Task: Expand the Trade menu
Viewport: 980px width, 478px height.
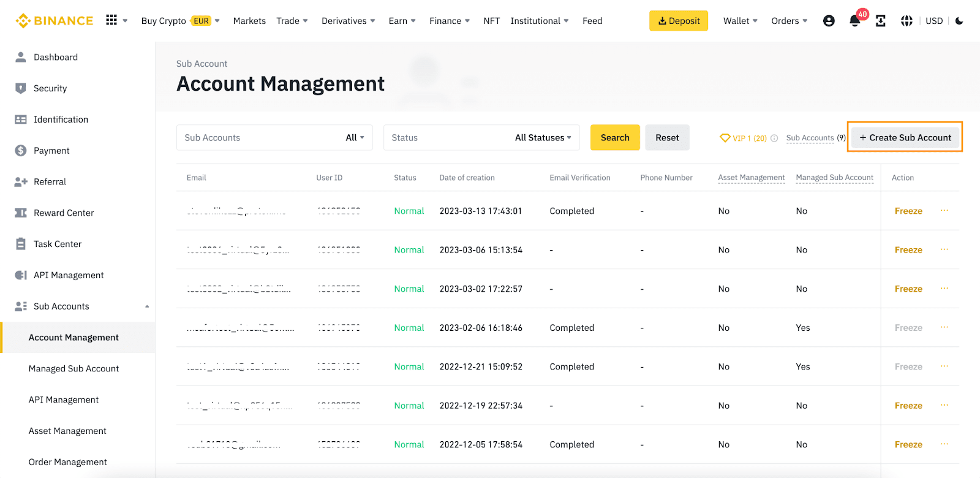Action: [x=292, y=21]
